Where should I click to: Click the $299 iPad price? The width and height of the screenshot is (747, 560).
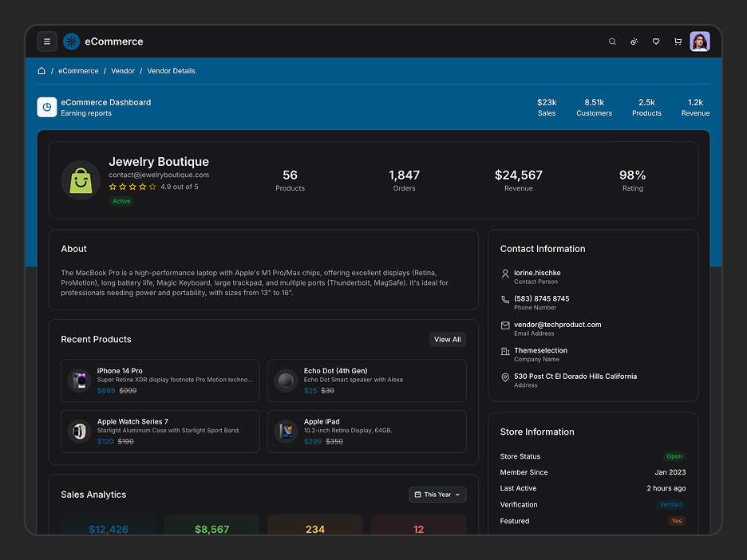point(313,441)
